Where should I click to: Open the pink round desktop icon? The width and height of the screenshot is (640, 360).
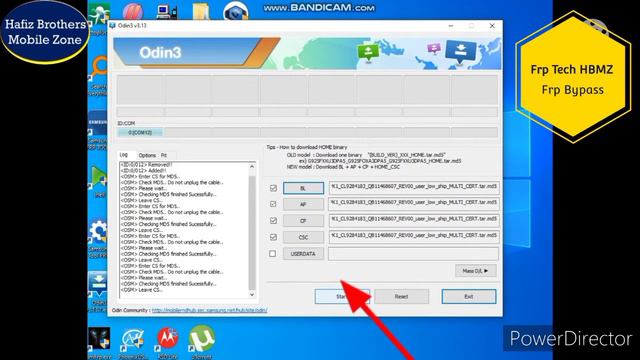pos(133,11)
